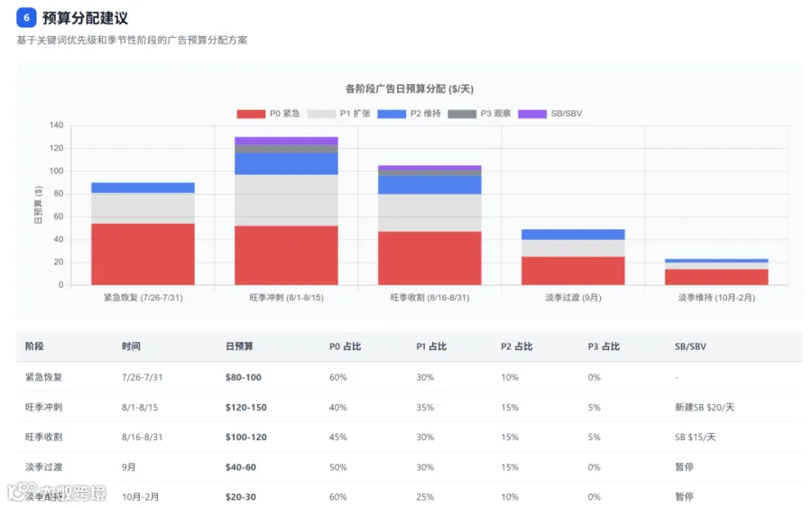Click the $80-100 budget cell
This screenshot has height=508, width=812.
pyautogui.click(x=244, y=377)
